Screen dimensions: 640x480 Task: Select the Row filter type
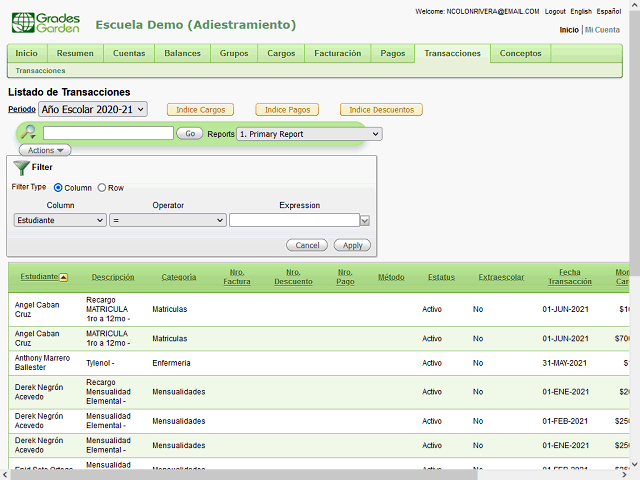coord(102,188)
